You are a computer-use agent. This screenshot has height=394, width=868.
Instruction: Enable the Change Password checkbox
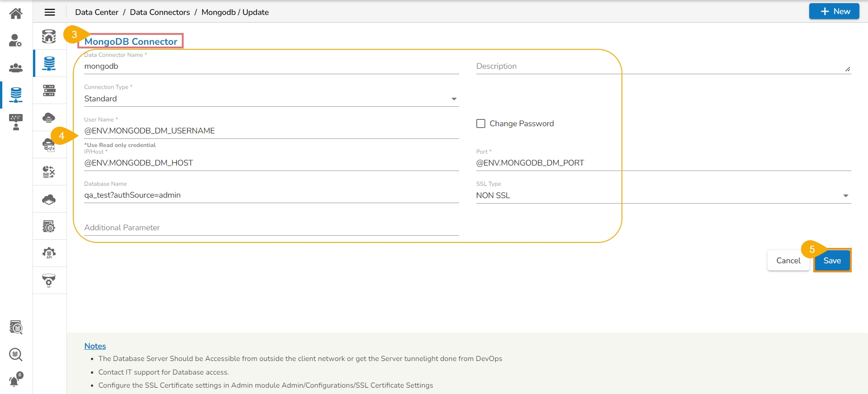tap(481, 123)
